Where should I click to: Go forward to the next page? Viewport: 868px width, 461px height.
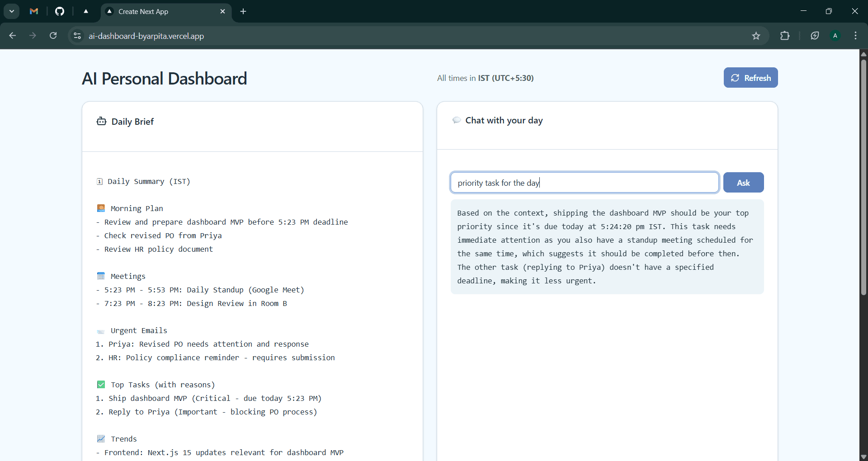pyautogui.click(x=33, y=36)
